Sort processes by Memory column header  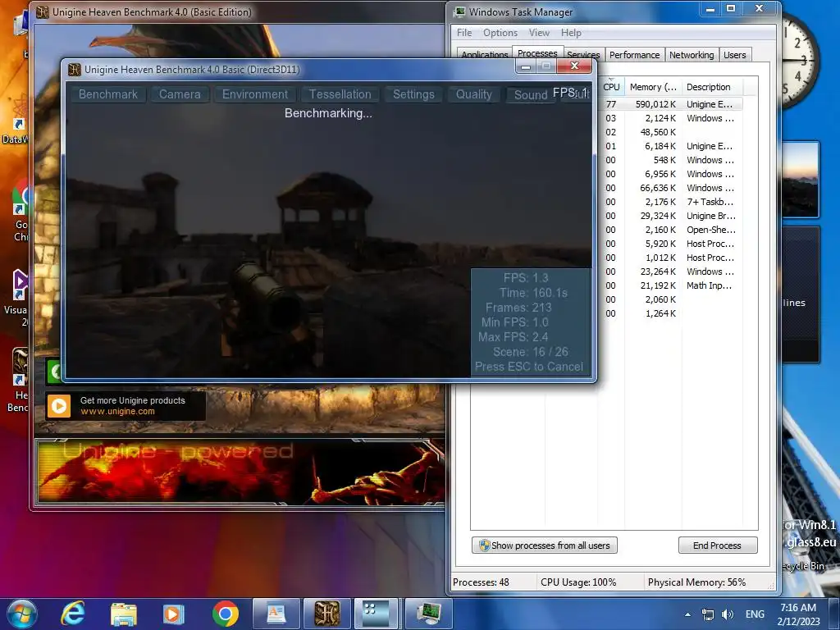(x=653, y=87)
